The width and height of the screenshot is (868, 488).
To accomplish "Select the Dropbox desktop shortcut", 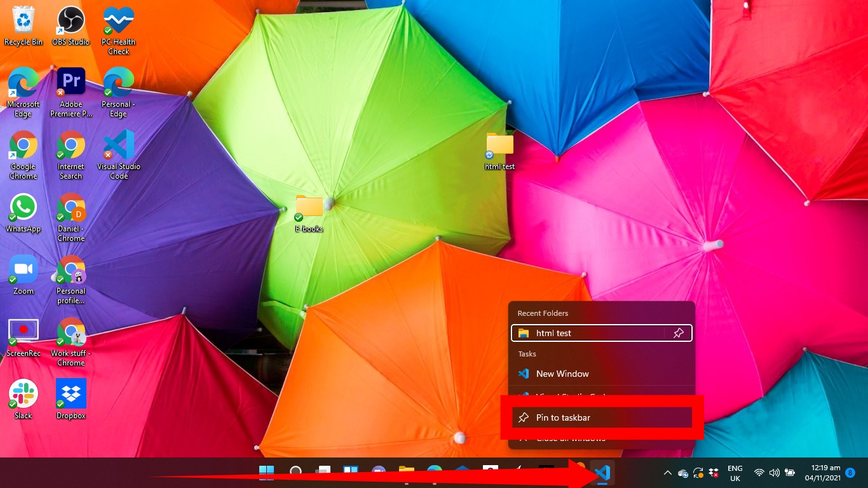I will tap(71, 399).
